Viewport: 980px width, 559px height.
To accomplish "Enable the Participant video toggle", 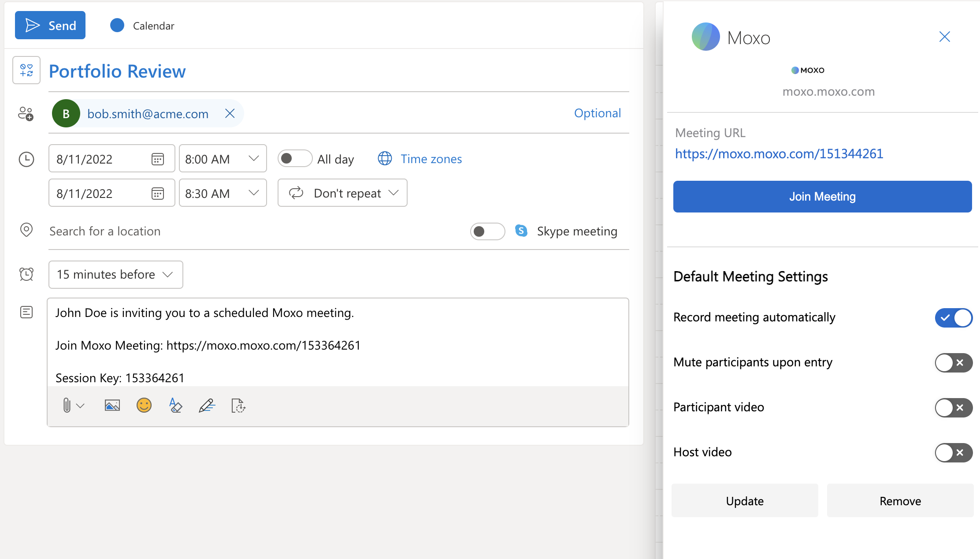I will 954,408.
